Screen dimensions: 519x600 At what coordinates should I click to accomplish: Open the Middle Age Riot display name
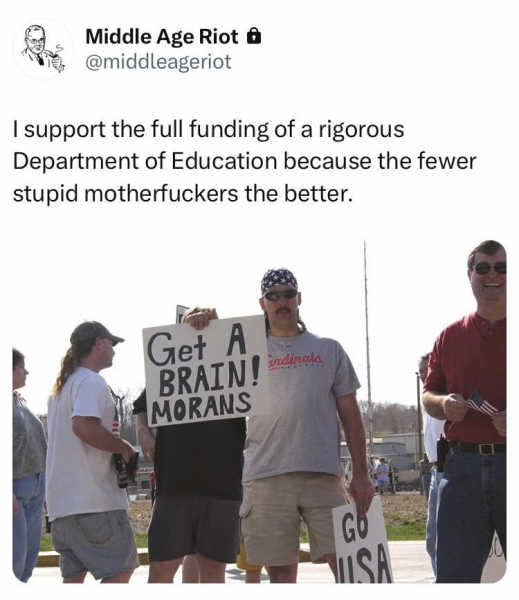pyautogui.click(x=162, y=37)
